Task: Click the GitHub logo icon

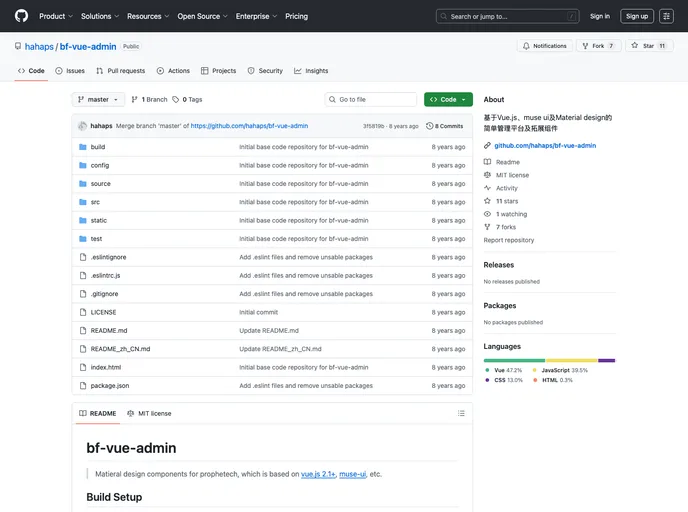Action: click(21, 16)
